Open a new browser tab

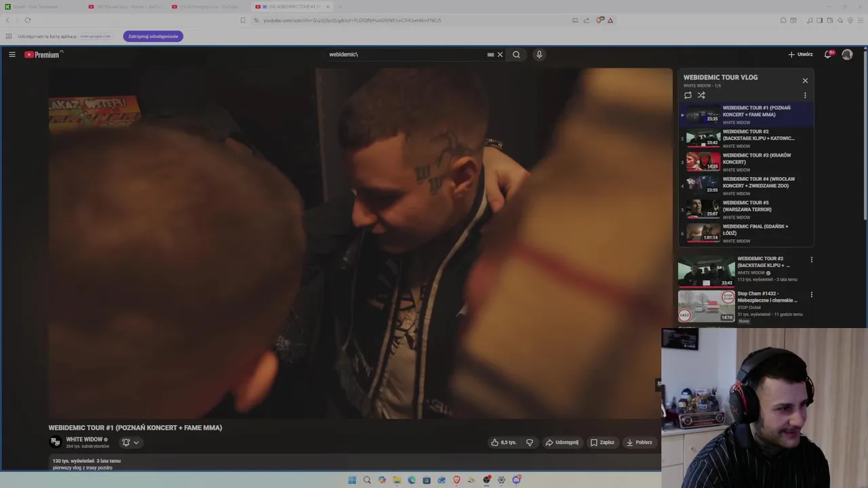(x=340, y=7)
